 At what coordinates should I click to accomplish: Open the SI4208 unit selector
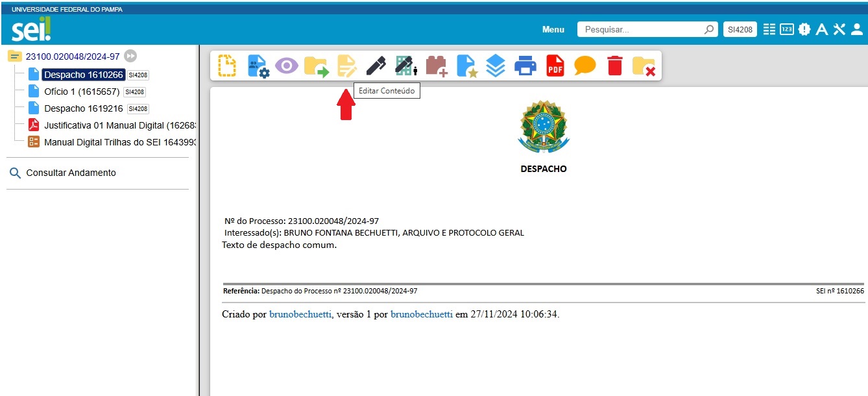coord(740,29)
